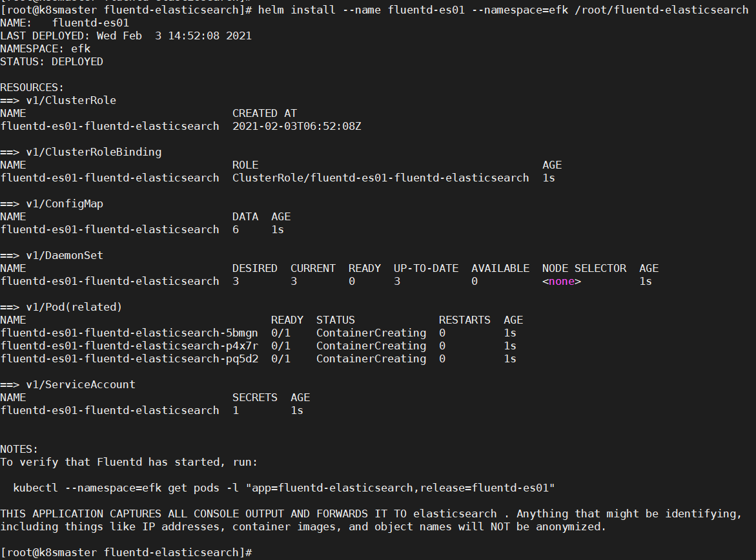Click the helm install command text
756x560 pixels.
pos(503,10)
